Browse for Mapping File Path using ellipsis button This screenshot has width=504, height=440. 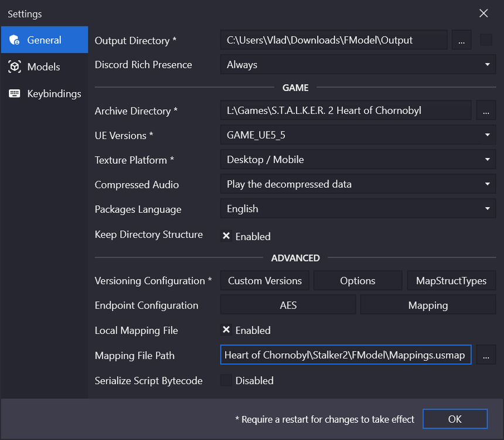pyautogui.click(x=486, y=356)
